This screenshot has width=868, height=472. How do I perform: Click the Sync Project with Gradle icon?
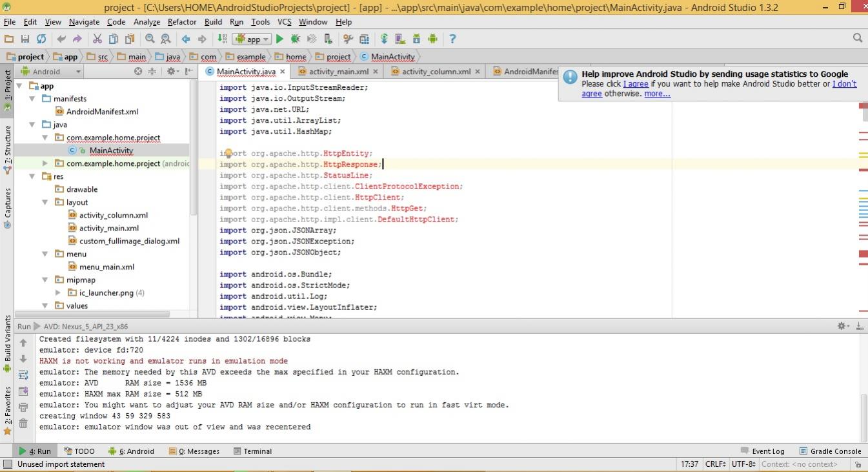click(x=384, y=39)
